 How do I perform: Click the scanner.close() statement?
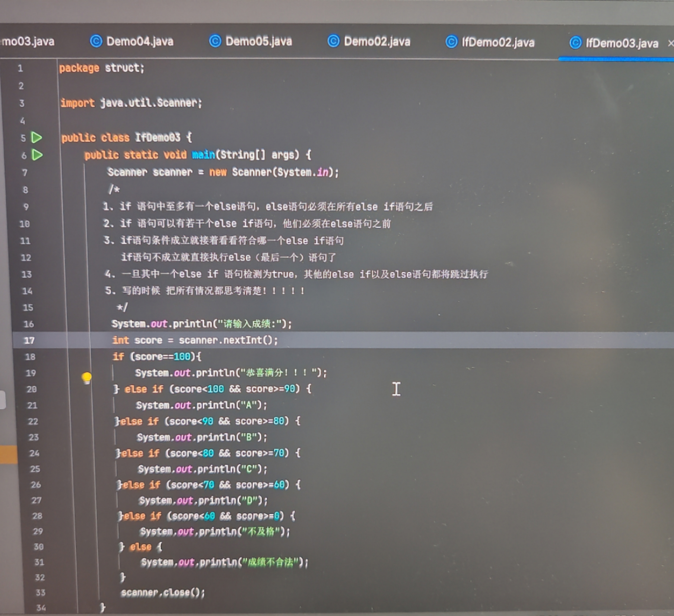click(162, 593)
